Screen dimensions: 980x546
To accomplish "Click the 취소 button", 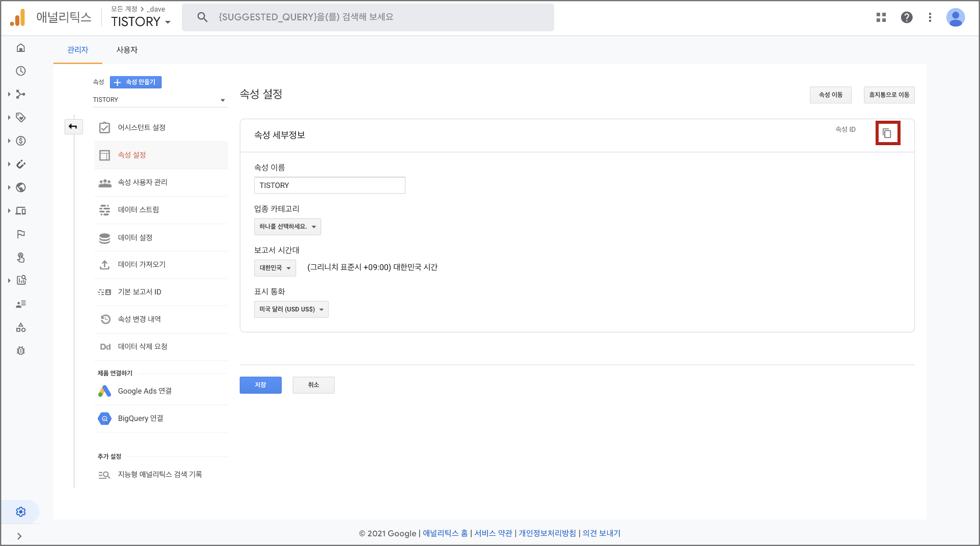I will point(313,385).
